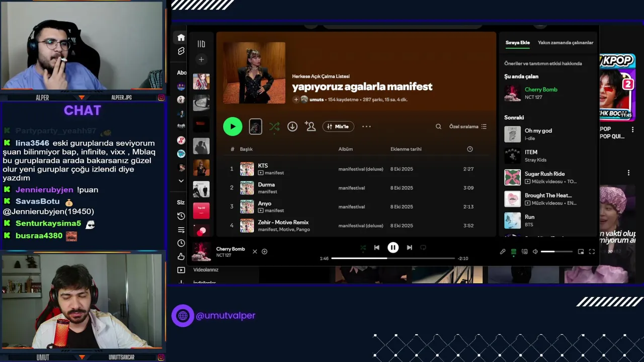The width and height of the screenshot is (644, 362).
Task: Click the plus create-playlist icon in sidebar
Action: click(x=201, y=59)
